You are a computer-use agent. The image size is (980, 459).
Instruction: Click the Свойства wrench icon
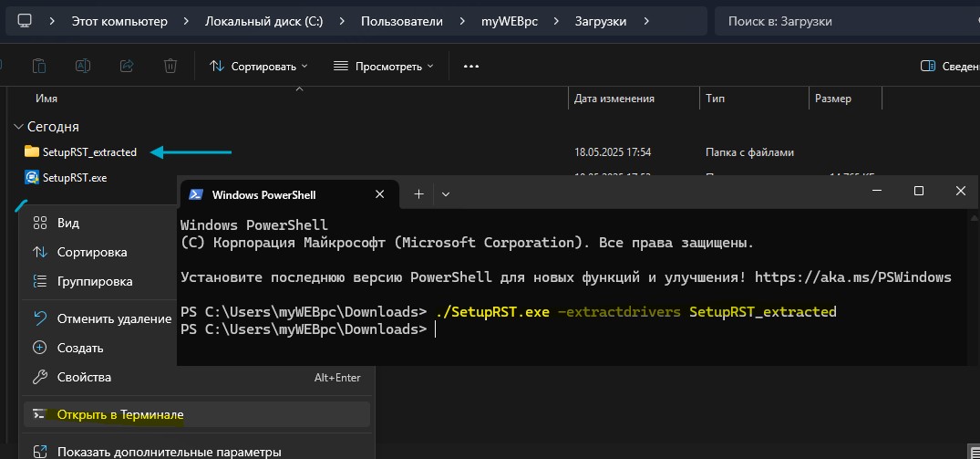coord(40,377)
